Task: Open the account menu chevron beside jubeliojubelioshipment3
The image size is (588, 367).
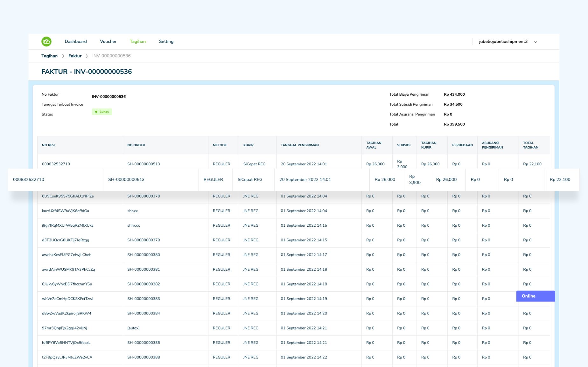Action: pos(536,42)
